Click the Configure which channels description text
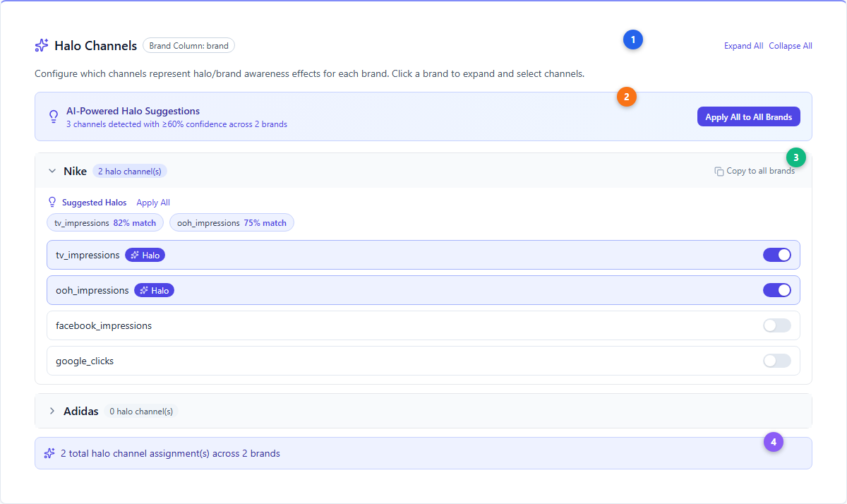Image resolution: width=847 pixels, height=504 pixels. tap(309, 73)
